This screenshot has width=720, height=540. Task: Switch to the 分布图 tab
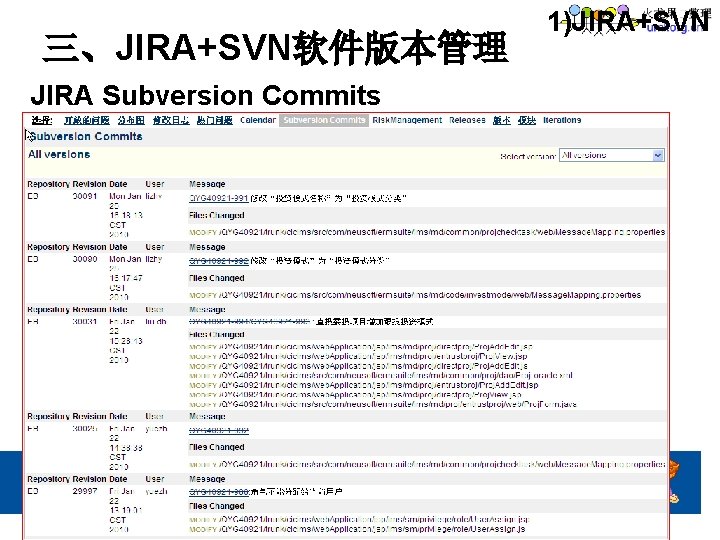tap(131, 120)
